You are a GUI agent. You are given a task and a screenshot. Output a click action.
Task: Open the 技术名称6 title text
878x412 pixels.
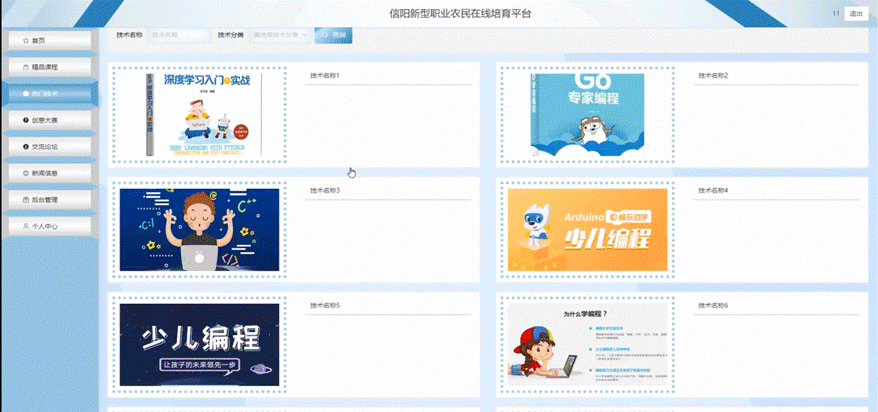click(x=713, y=306)
